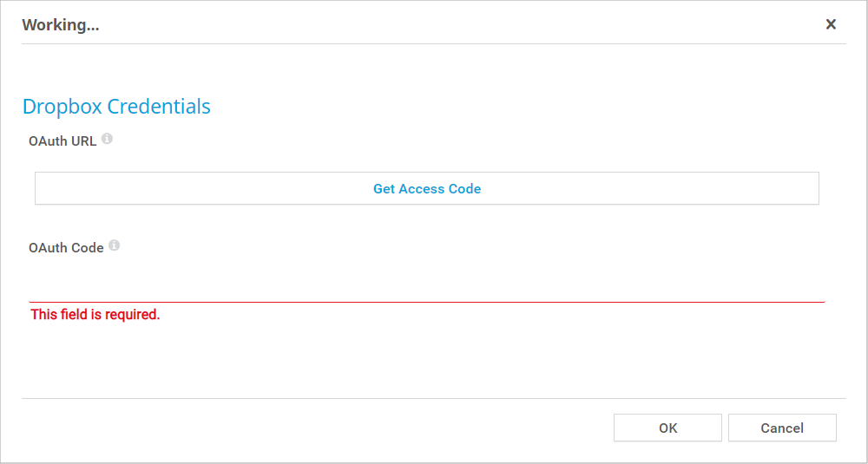This screenshot has height=464, width=868.
Task: Focus the OAuth Code input field
Action: (x=426, y=285)
